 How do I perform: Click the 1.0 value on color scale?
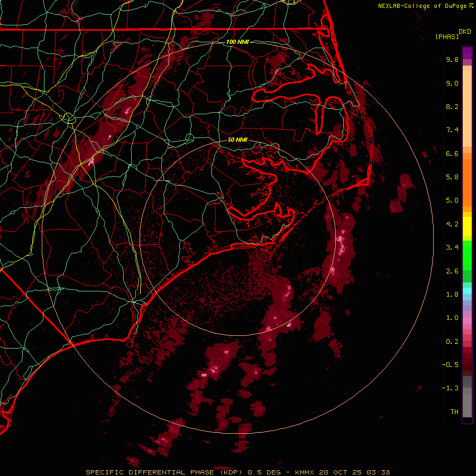click(452, 318)
